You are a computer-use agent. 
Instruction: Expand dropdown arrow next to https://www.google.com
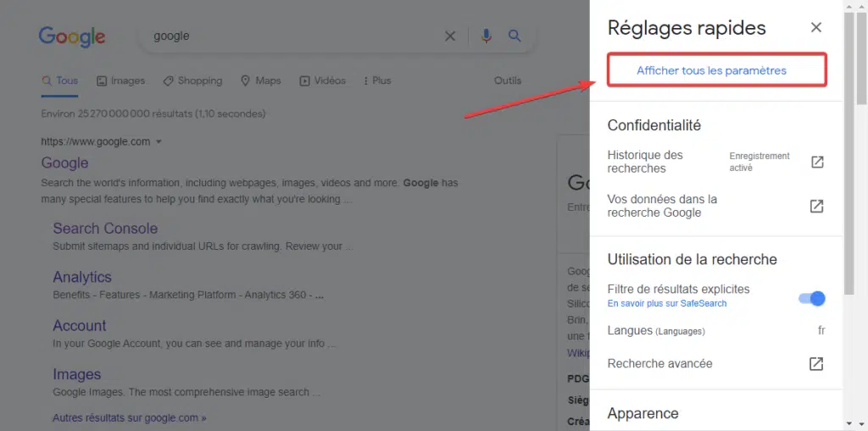point(159,141)
